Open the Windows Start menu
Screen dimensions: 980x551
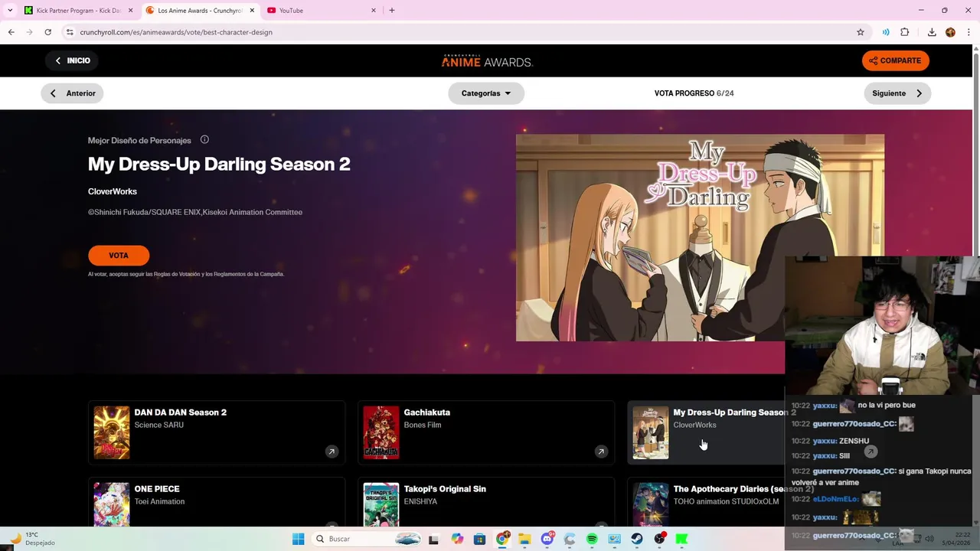(x=298, y=539)
